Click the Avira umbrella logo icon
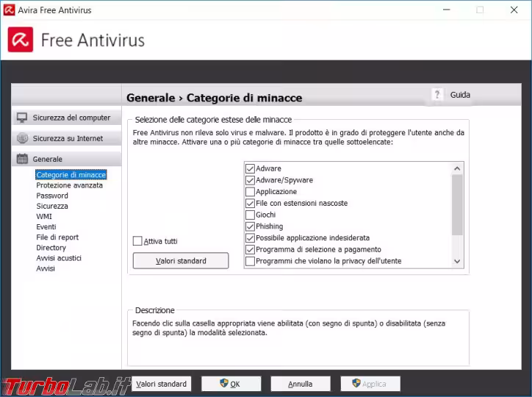 [x=21, y=39]
